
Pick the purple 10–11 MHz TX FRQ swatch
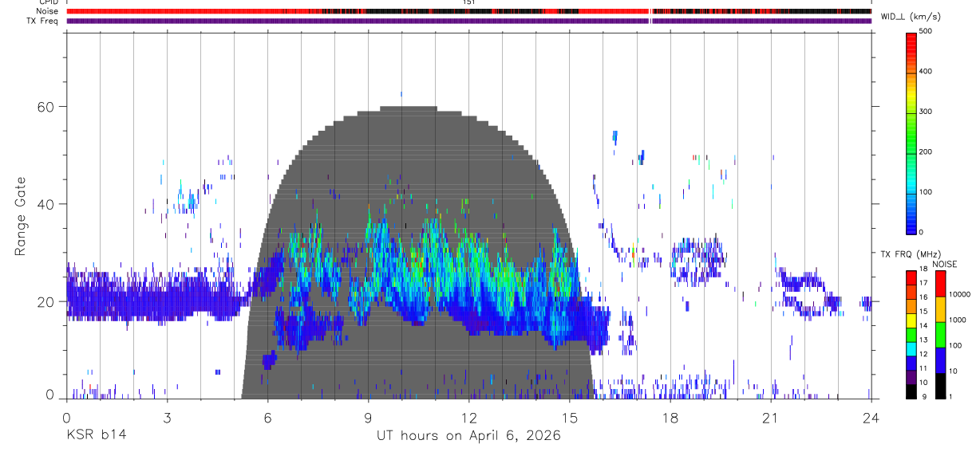click(x=911, y=377)
